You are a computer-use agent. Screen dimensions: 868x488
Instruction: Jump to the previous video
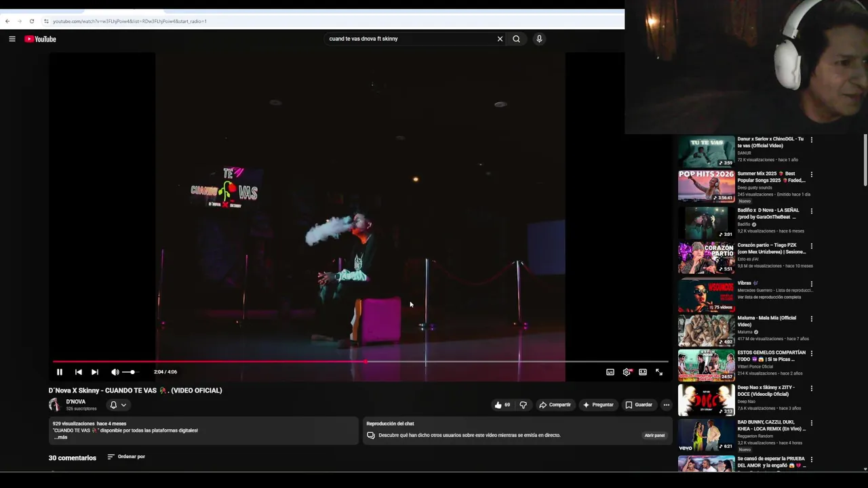click(78, 371)
